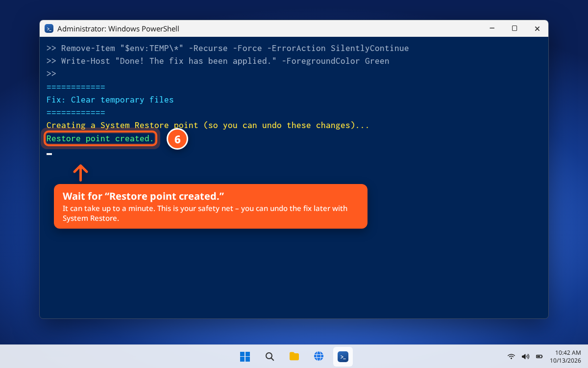Open Wi-Fi network settings in the tray

point(511,357)
